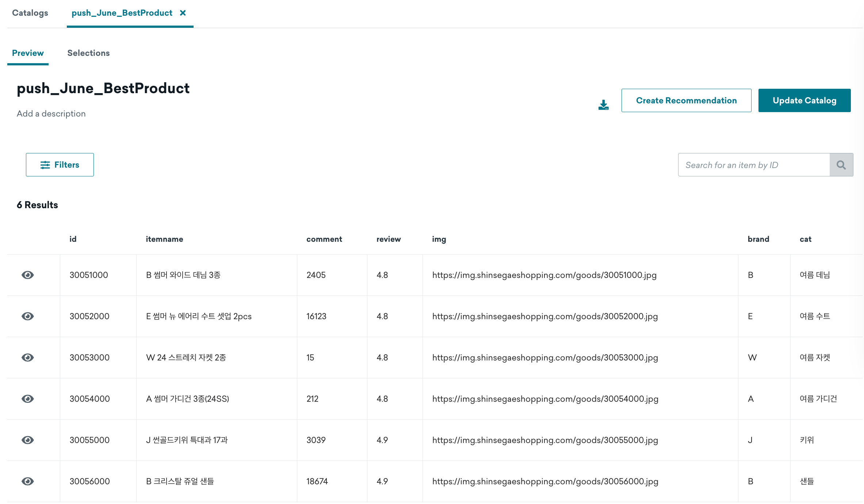Click comment value 2405
Screen dimensions: 864x504
(316, 275)
